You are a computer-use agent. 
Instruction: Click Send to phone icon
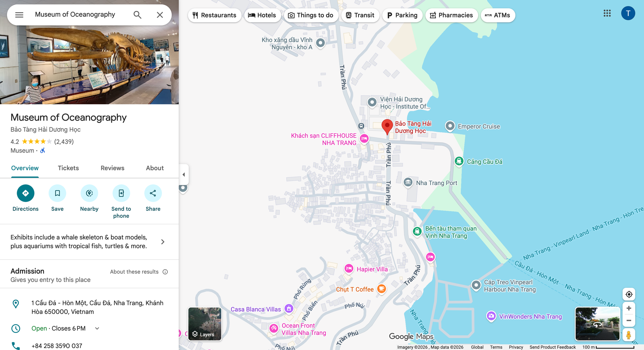(x=121, y=193)
